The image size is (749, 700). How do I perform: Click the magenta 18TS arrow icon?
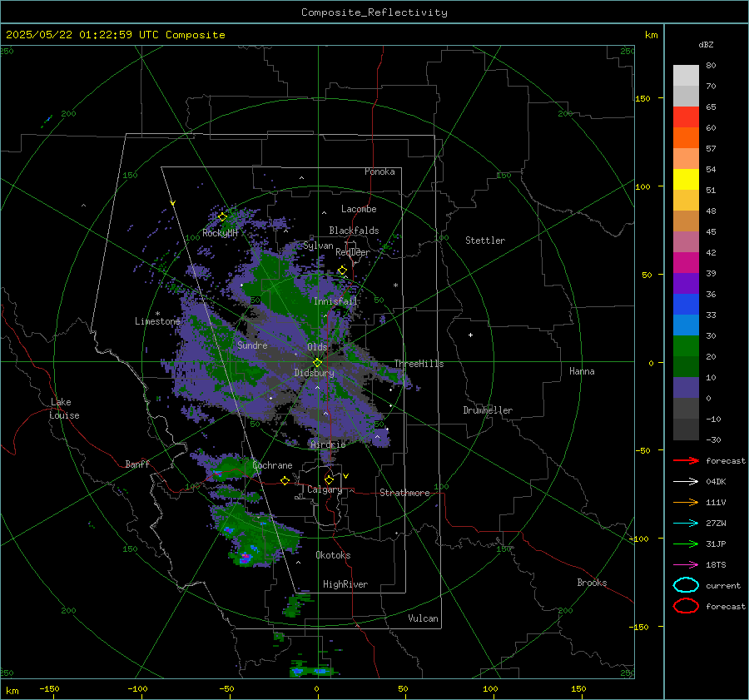[686, 565]
